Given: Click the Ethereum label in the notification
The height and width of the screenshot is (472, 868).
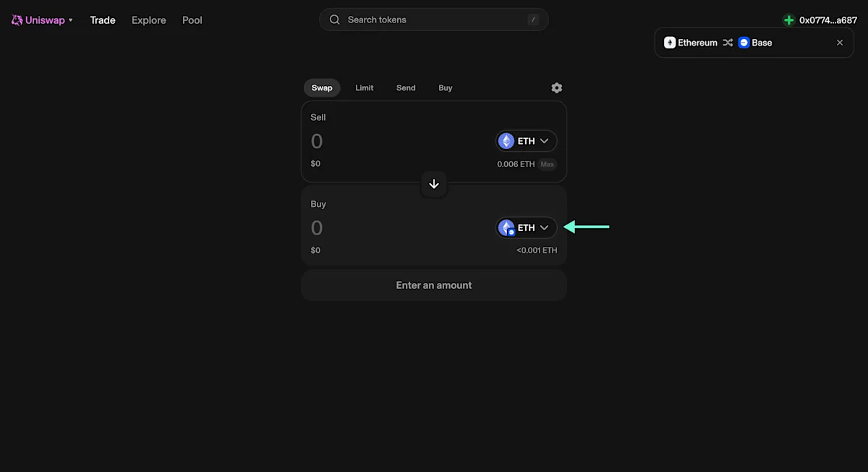Looking at the screenshot, I should pos(697,43).
